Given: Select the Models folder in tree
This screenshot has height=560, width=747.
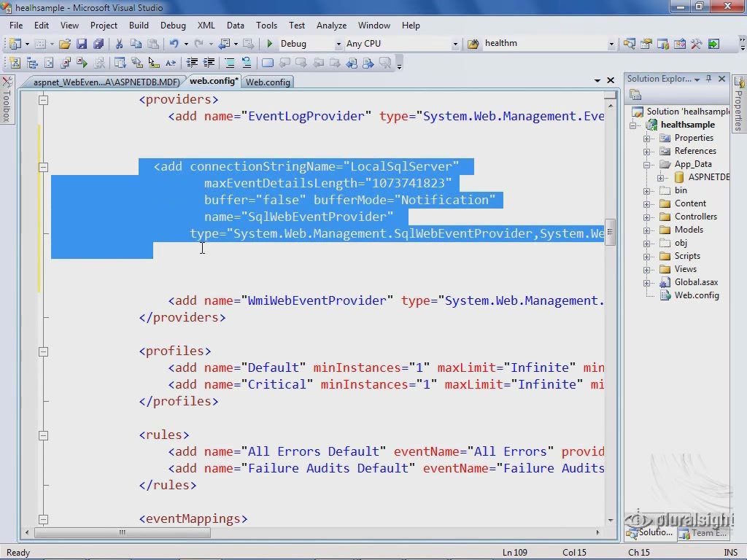Looking at the screenshot, I should click(689, 230).
